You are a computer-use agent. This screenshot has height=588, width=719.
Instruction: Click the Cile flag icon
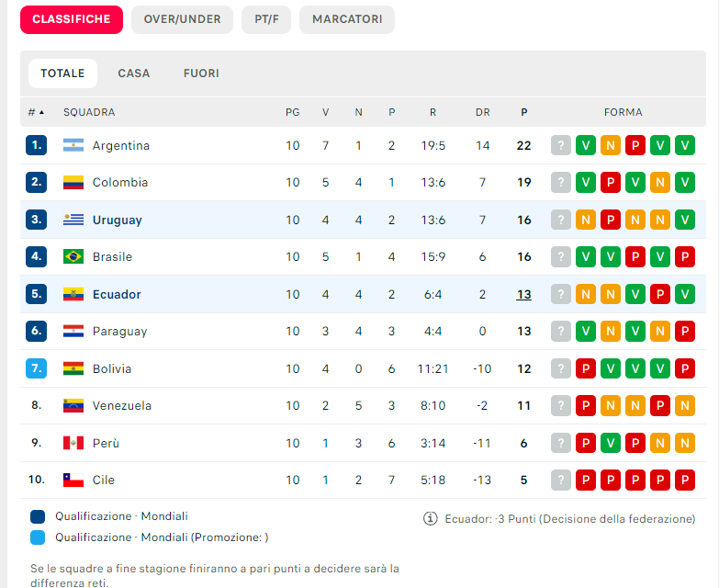[x=73, y=481]
